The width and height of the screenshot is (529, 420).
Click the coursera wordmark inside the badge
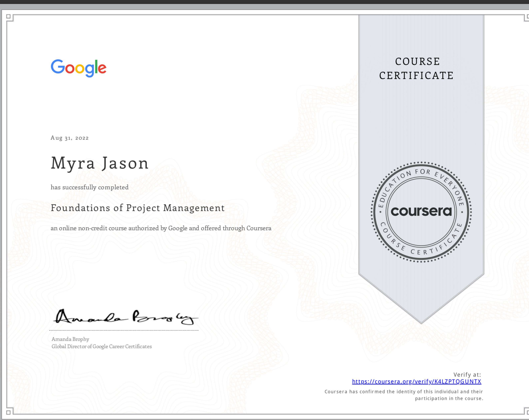[x=421, y=212]
